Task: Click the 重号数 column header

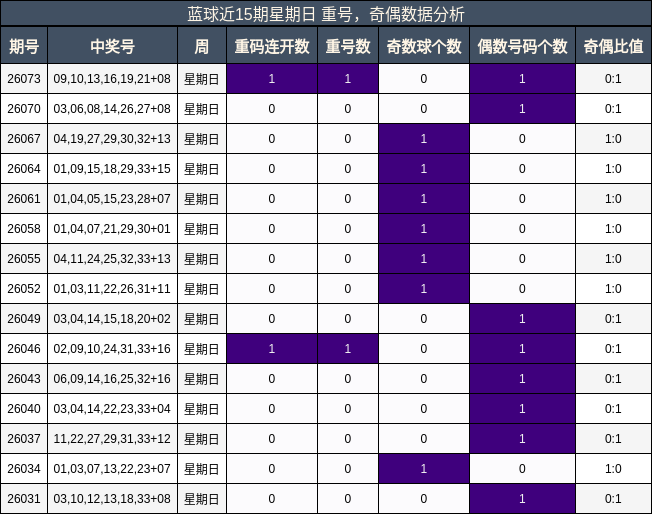Action: point(348,45)
